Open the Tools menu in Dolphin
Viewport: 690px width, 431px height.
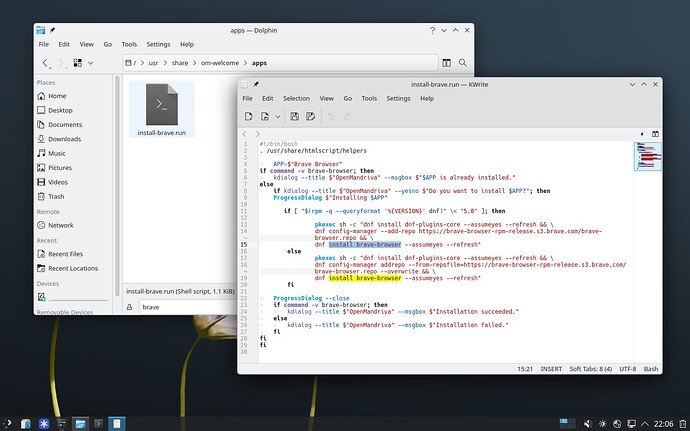129,44
